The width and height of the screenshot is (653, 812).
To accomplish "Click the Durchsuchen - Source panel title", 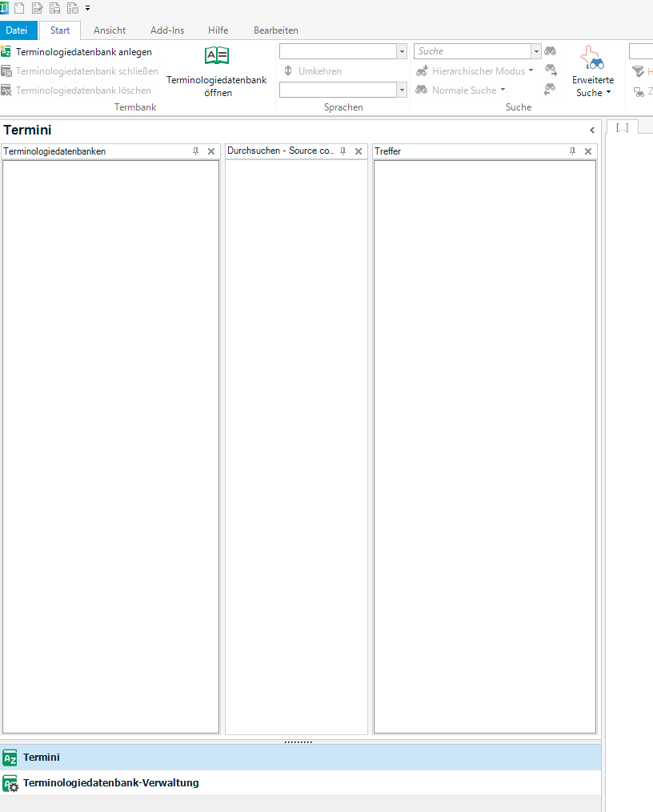I will tap(280, 151).
